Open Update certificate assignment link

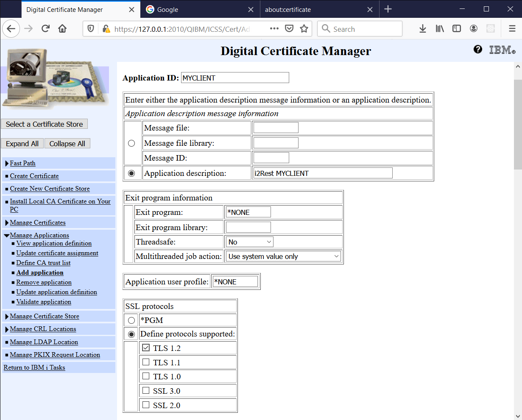57,253
